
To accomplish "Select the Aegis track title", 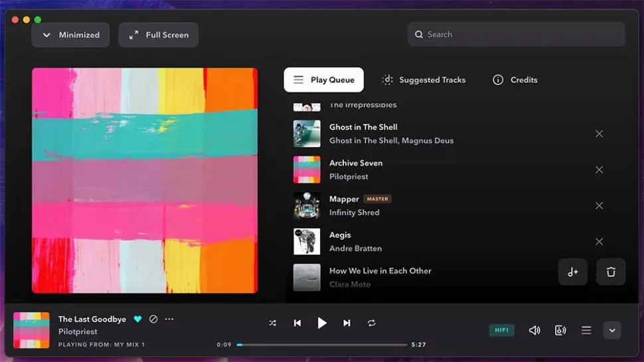I will tap(340, 235).
